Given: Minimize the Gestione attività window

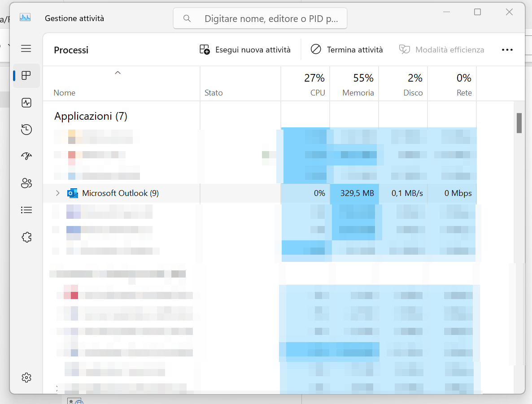Looking at the screenshot, I should (446, 12).
